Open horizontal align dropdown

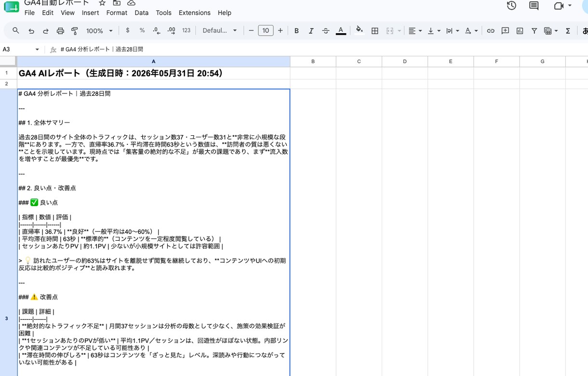[415, 31]
